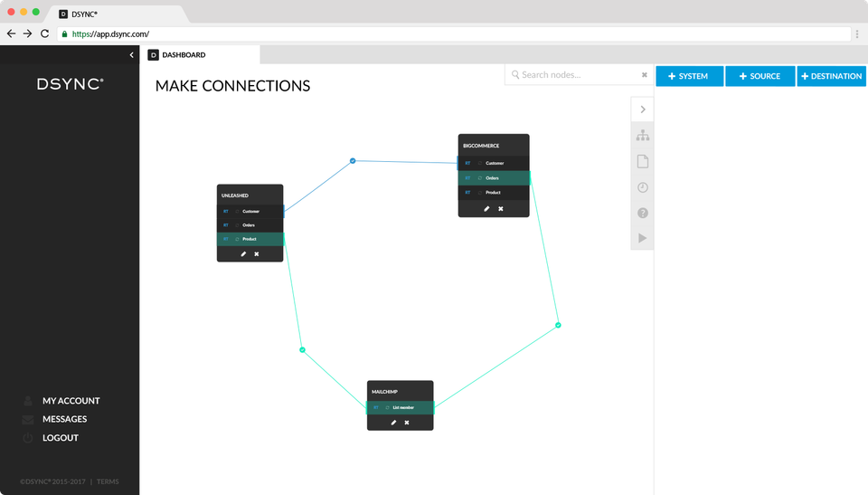Open My Account from sidebar

point(71,401)
